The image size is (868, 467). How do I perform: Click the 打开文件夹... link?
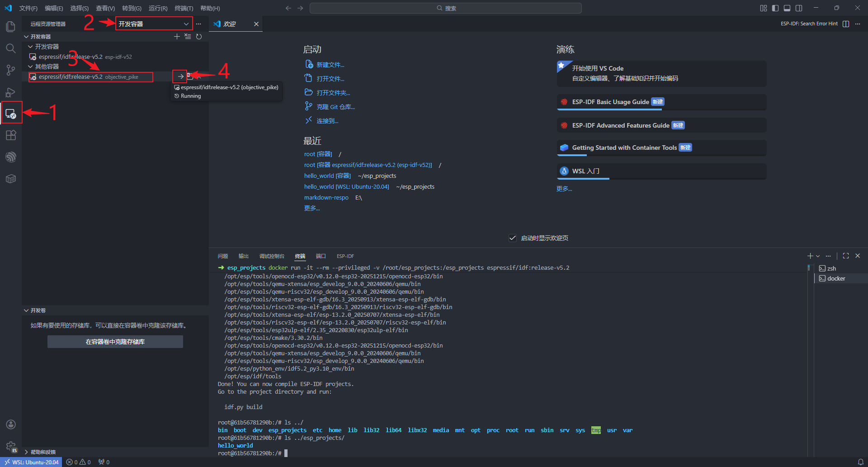pyautogui.click(x=333, y=93)
